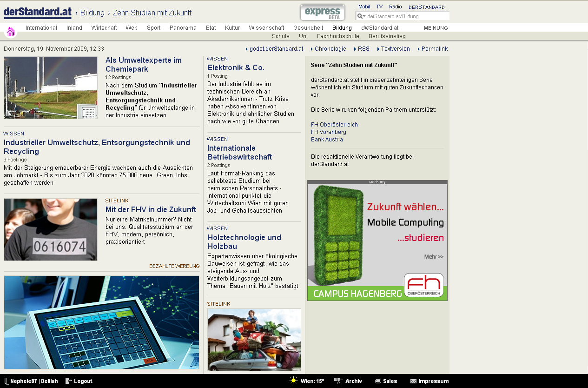The image size is (588, 388).
Task: Open the Kultur section
Action: point(232,28)
